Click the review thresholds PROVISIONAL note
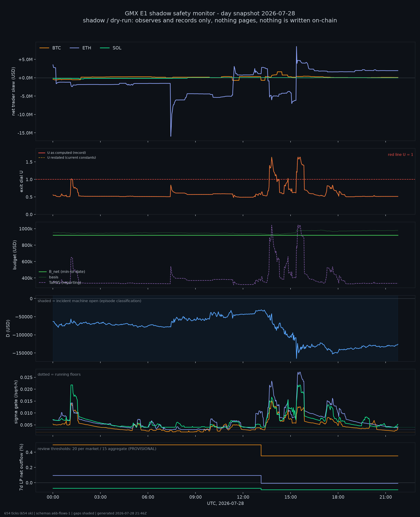420x517 pixels. pos(97,449)
